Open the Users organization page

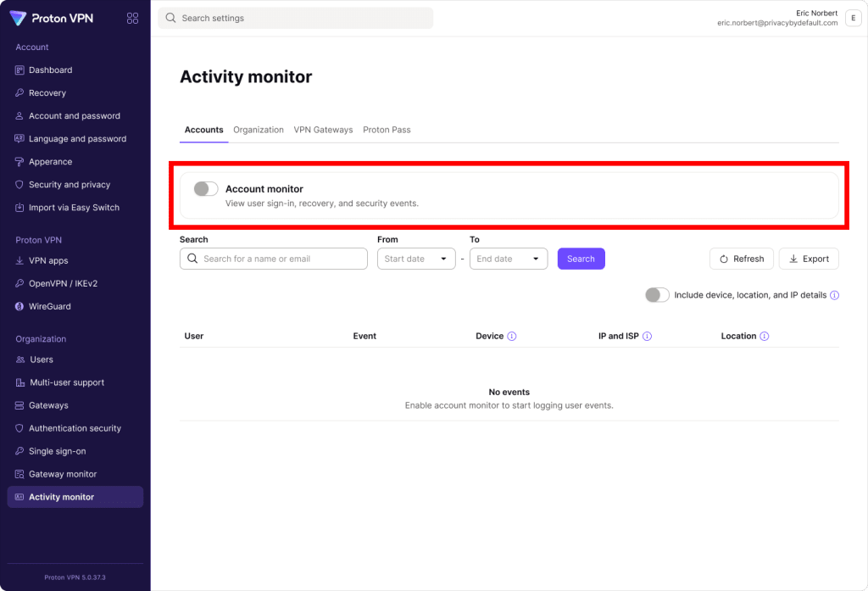75,360
